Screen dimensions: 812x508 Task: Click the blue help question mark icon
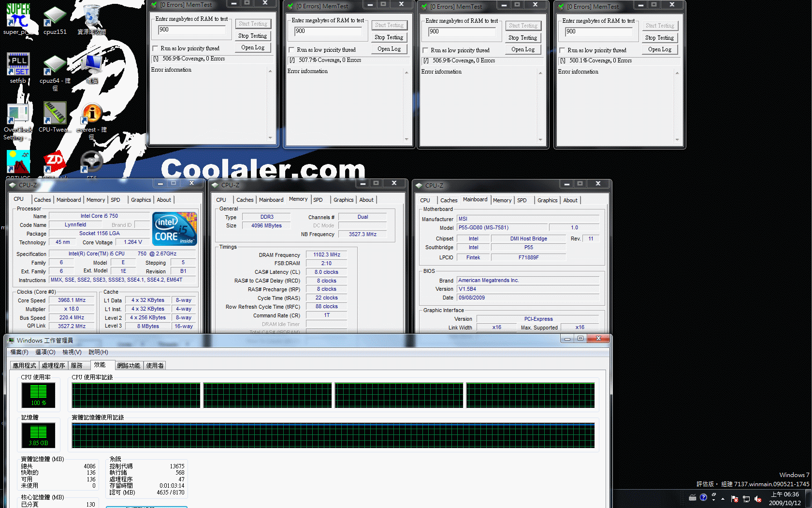[703, 497]
